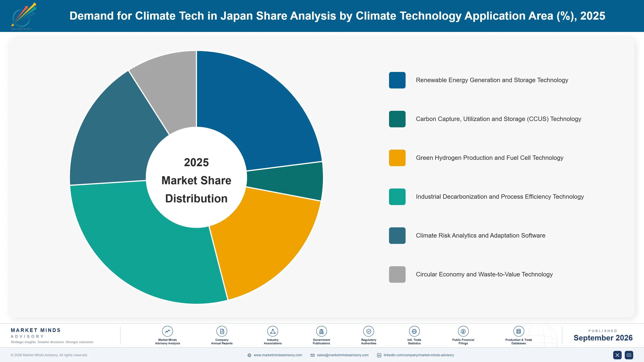Click the Regulatory Authorities shield icon

[368, 331]
